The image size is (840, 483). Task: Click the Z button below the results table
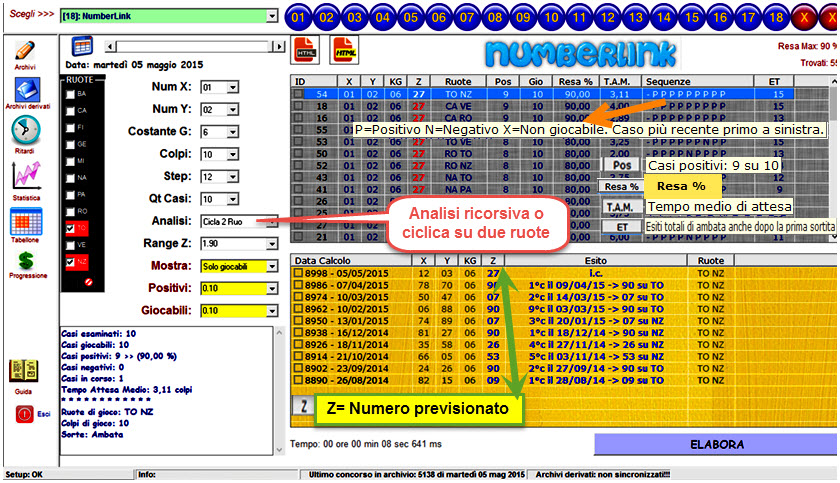coord(303,405)
